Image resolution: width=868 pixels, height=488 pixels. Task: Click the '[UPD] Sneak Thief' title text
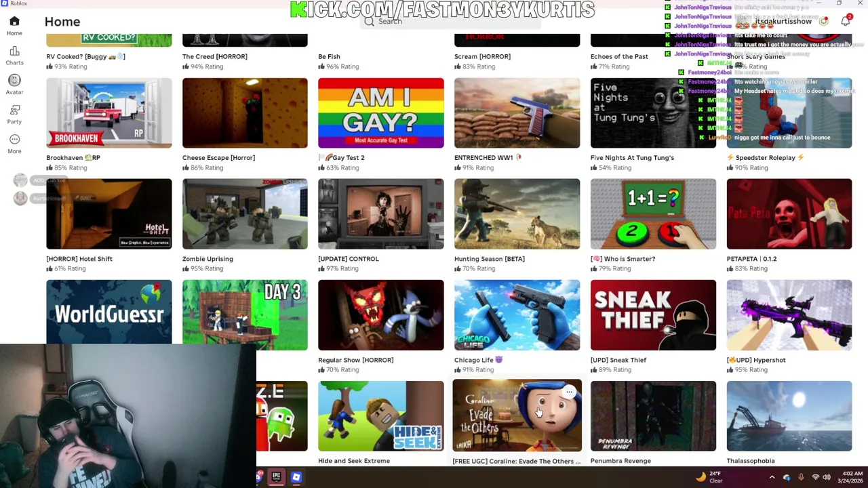point(618,360)
